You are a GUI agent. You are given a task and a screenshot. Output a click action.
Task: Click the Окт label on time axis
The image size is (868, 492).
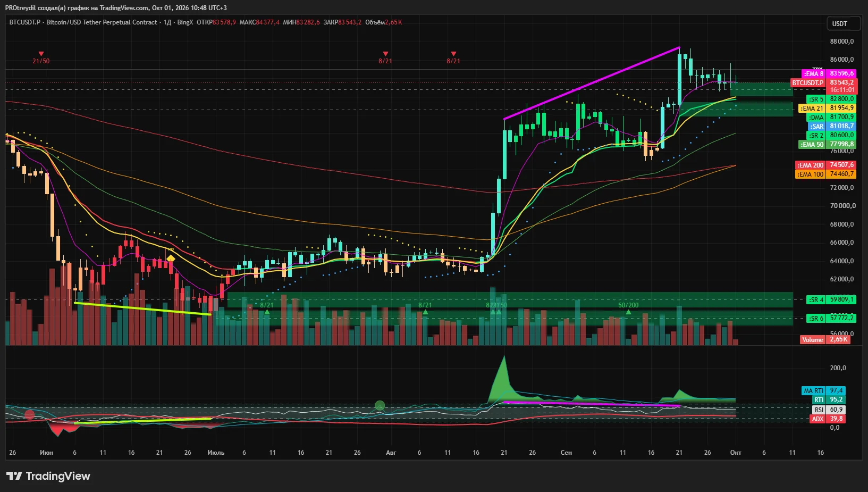[x=736, y=453]
